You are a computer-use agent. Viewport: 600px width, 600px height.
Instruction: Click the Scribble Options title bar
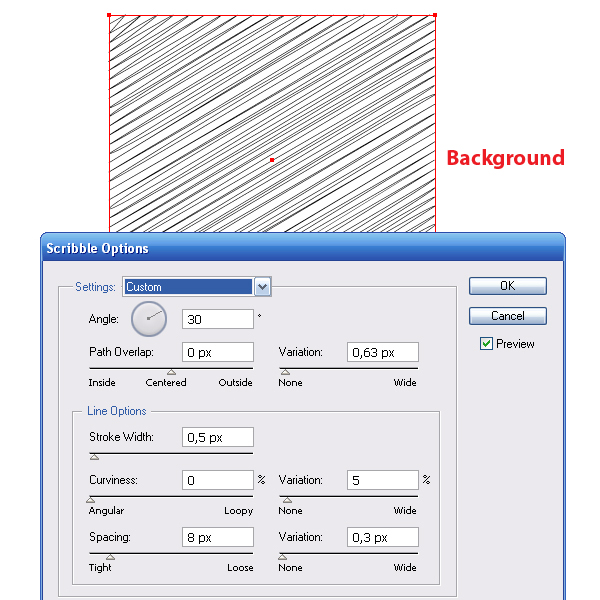(x=302, y=248)
